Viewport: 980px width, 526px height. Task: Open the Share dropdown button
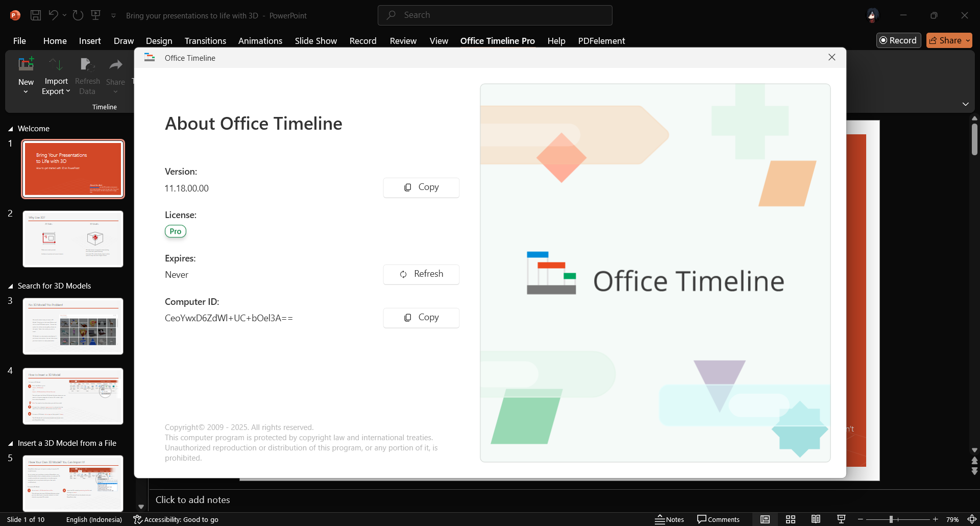point(949,40)
